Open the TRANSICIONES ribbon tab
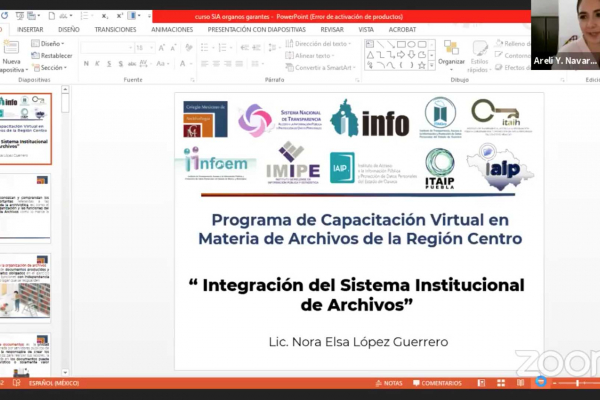Screen dimensions: 600x400 point(115,29)
